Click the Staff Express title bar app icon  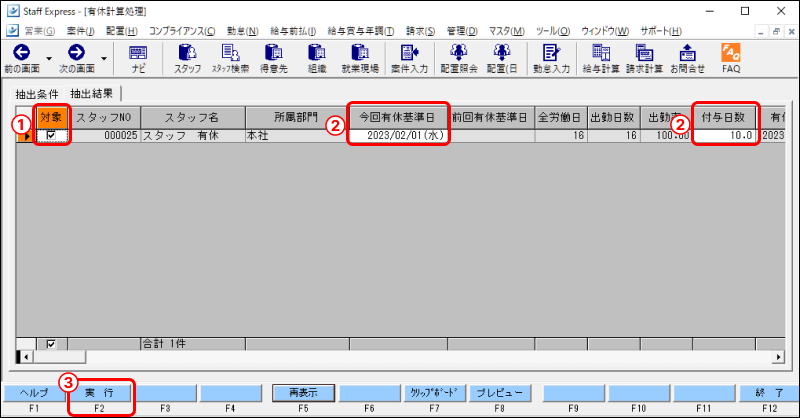pos(12,11)
